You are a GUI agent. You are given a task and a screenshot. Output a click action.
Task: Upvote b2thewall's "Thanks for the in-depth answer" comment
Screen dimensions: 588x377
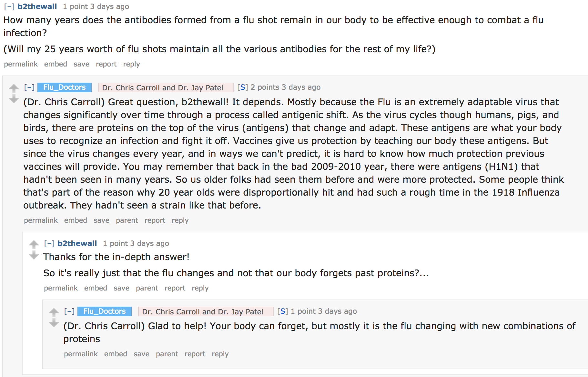pos(34,244)
